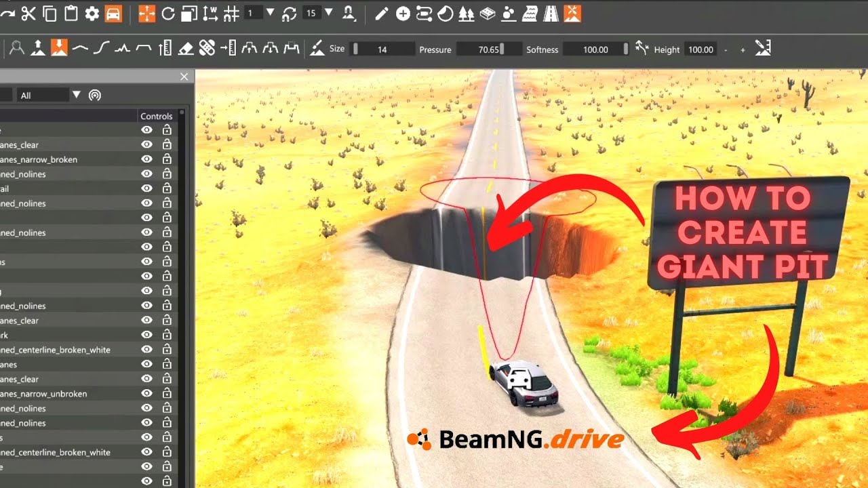The height and width of the screenshot is (488, 868).
Task: Open the gear settings icon
Action: pos(92,13)
